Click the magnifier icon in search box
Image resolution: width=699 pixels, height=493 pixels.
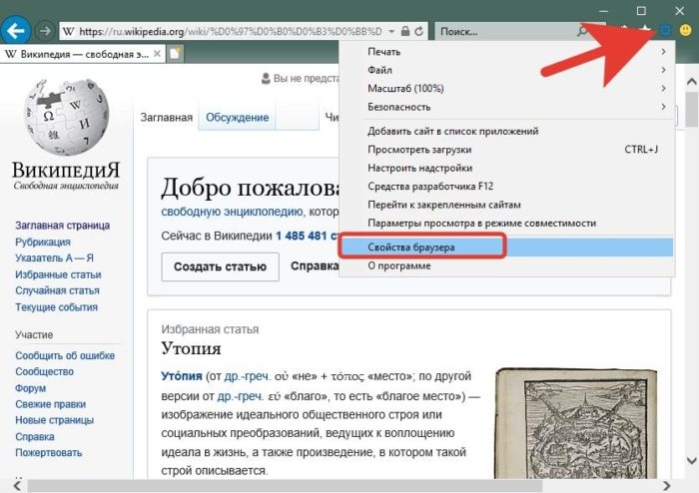coord(582,31)
